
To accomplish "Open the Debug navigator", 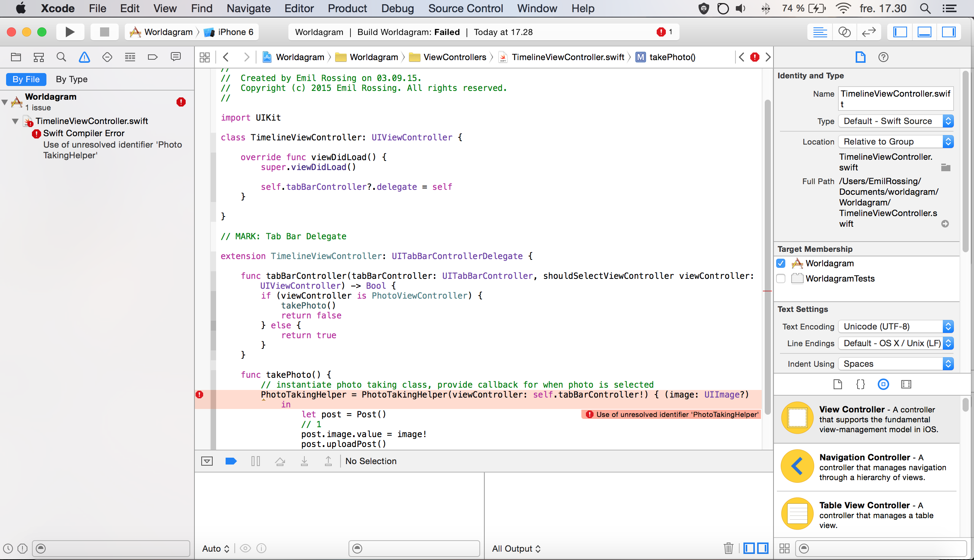I will [x=130, y=57].
